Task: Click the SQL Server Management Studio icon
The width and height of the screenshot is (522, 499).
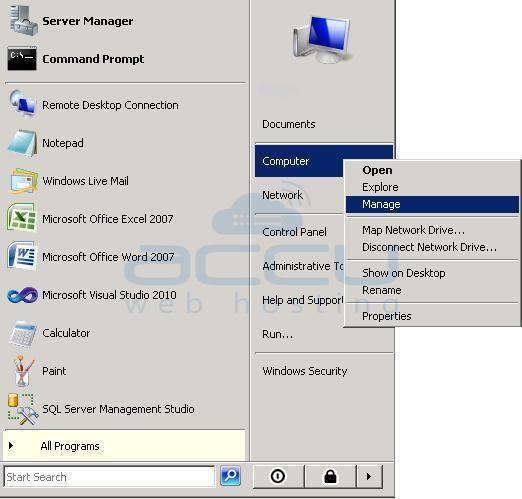Action: click(x=22, y=409)
